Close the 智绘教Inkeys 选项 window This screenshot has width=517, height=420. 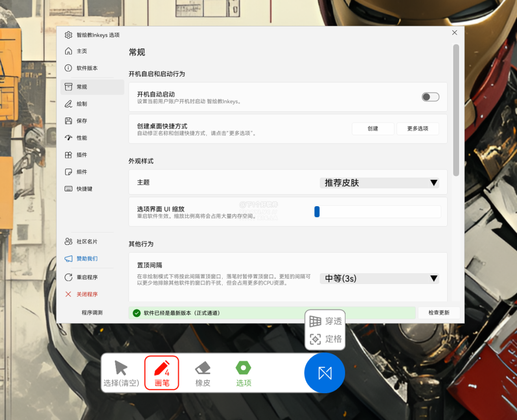(454, 32)
